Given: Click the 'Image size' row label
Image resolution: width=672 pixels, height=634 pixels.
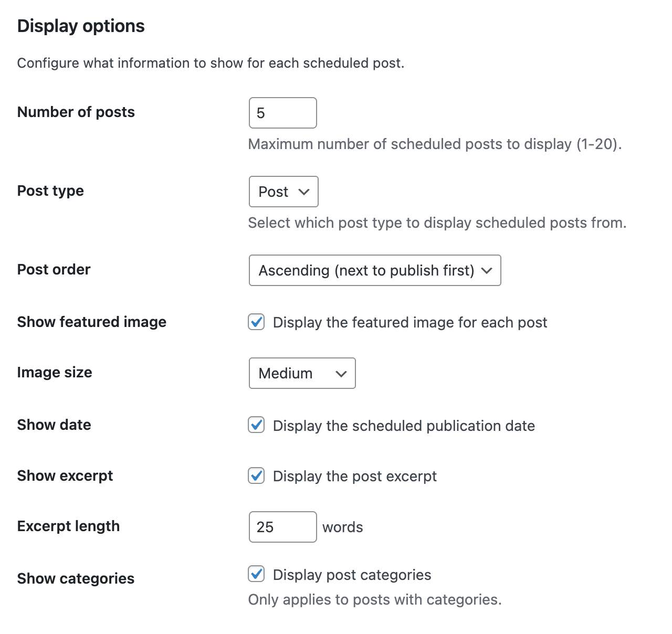Looking at the screenshot, I should (55, 372).
